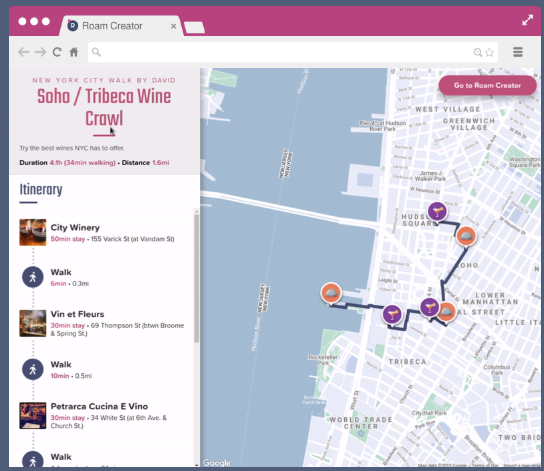The width and height of the screenshot is (544, 471).
Task: Click walk icon for 10min walk
Action: (33, 369)
